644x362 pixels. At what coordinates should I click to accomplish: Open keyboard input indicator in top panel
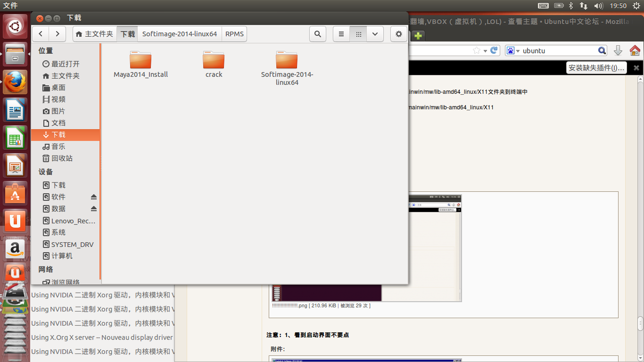(543, 6)
